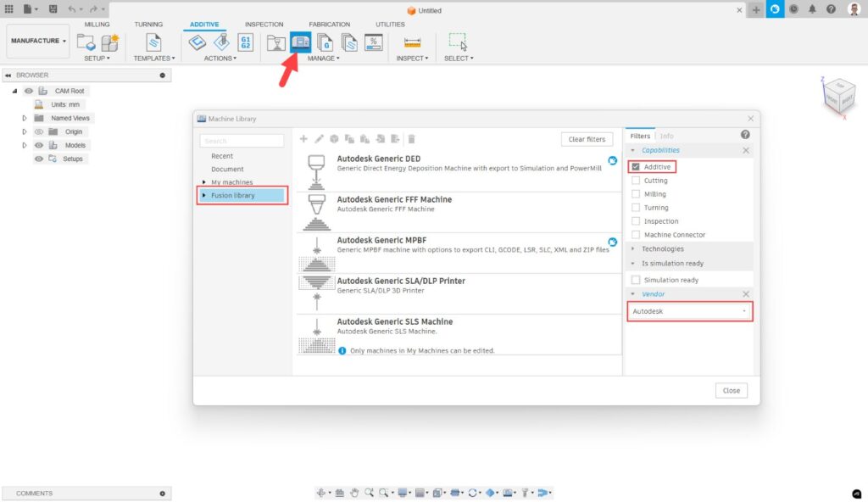868x502 pixels.
Task: Click the Undo arrow icon
Action: pos(71,9)
